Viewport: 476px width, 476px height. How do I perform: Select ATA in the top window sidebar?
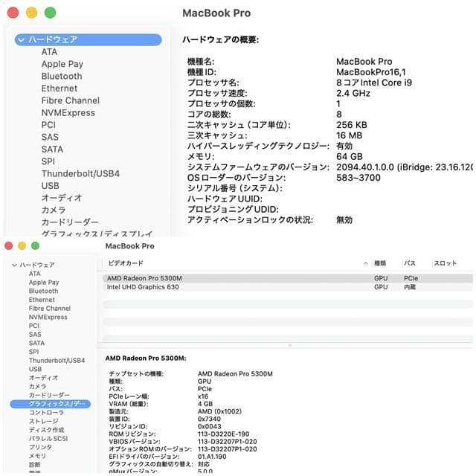49,52
